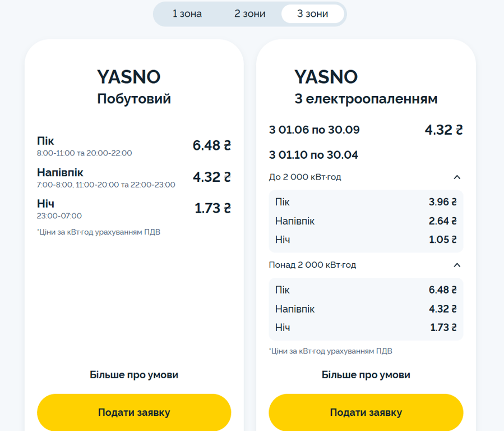Image resolution: width=504 pixels, height=431 pixels.
Task: Click the YASNO logo in Побутовий card
Action: 129,76
